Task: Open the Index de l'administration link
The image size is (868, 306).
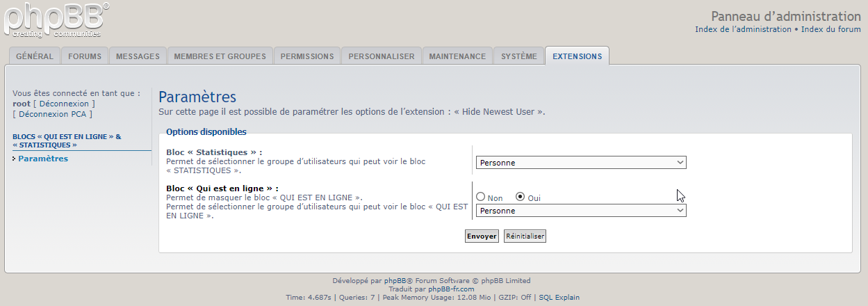Action: click(743, 29)
